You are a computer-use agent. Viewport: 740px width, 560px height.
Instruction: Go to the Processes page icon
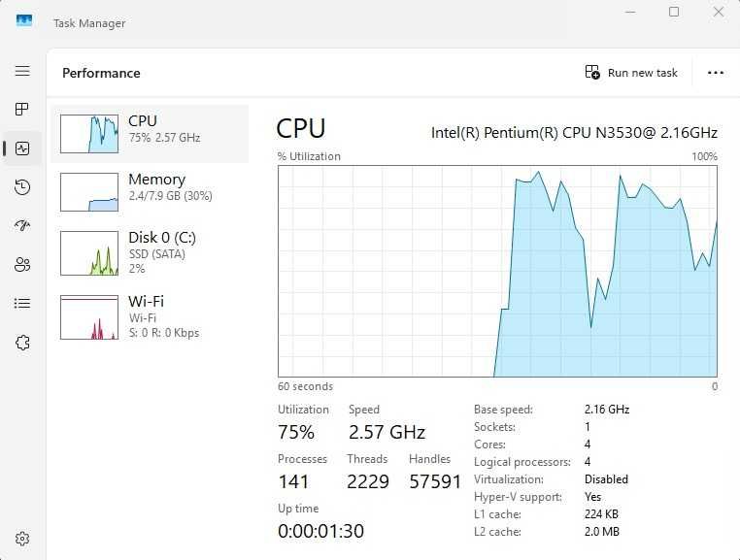pos(22,110)
